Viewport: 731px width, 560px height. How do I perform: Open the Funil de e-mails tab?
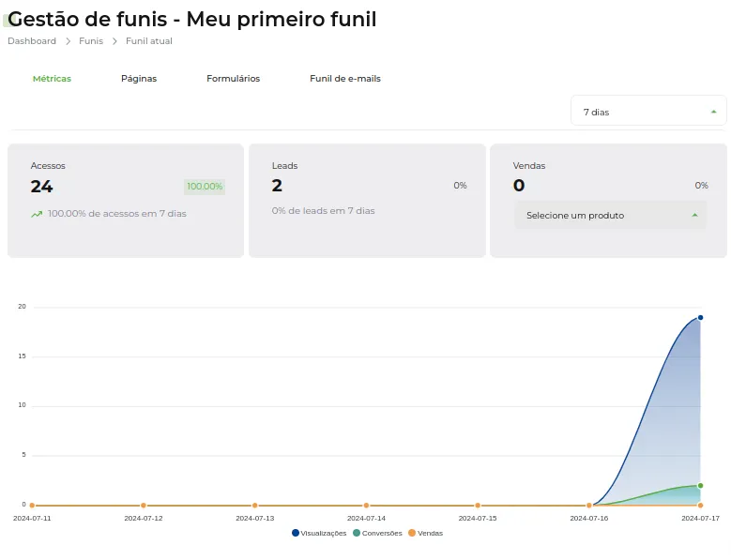coord(345,78)
